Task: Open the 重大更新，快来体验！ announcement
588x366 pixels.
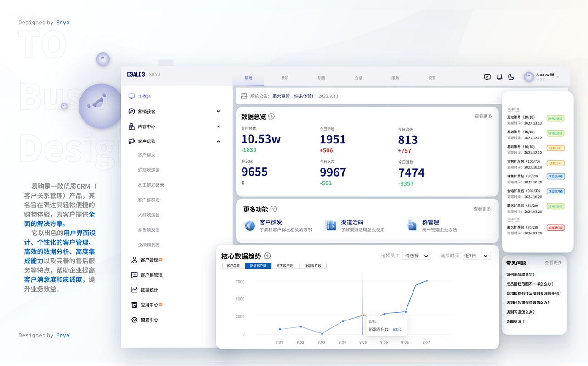Action: (293, 96)
